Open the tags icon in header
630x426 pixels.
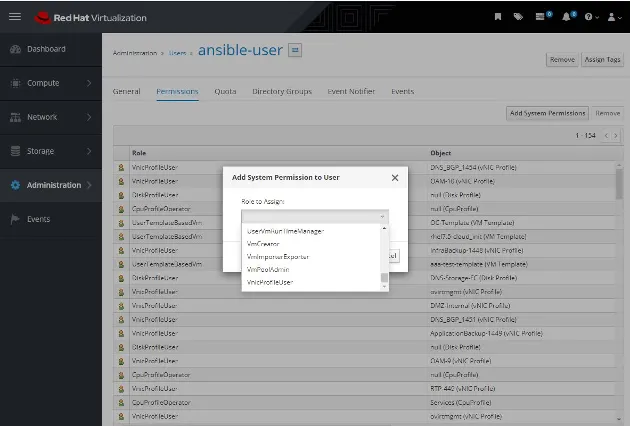tap(518, 16)
